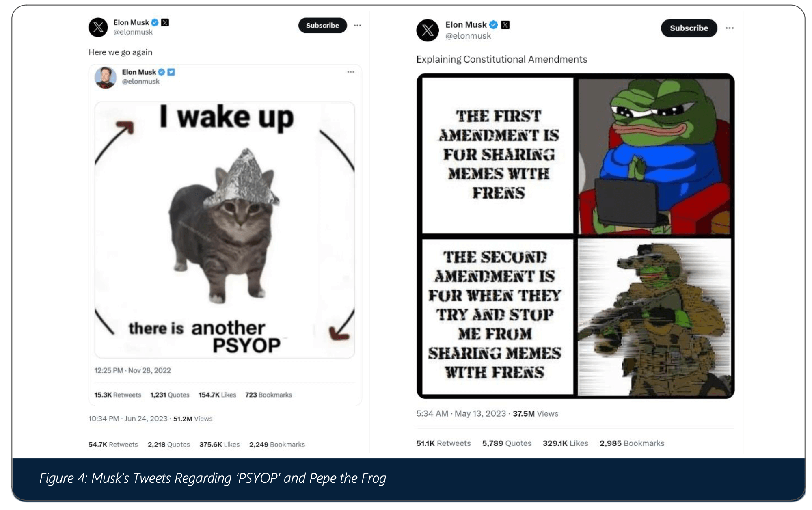Subscribe to Elon Musk on right tweet
The height and width of the screenshot is (510, 812).
click(689, 28)
